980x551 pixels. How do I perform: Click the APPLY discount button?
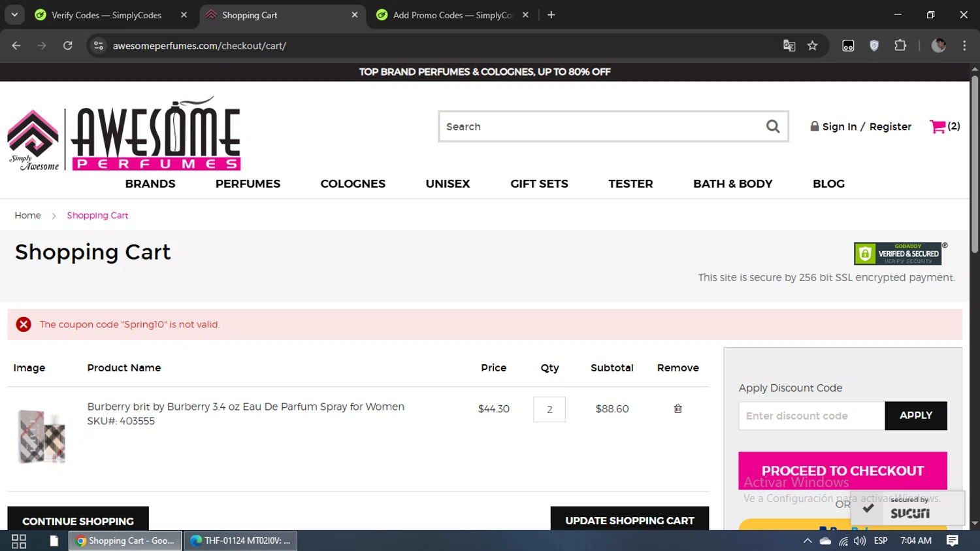(x=915, y=416)
